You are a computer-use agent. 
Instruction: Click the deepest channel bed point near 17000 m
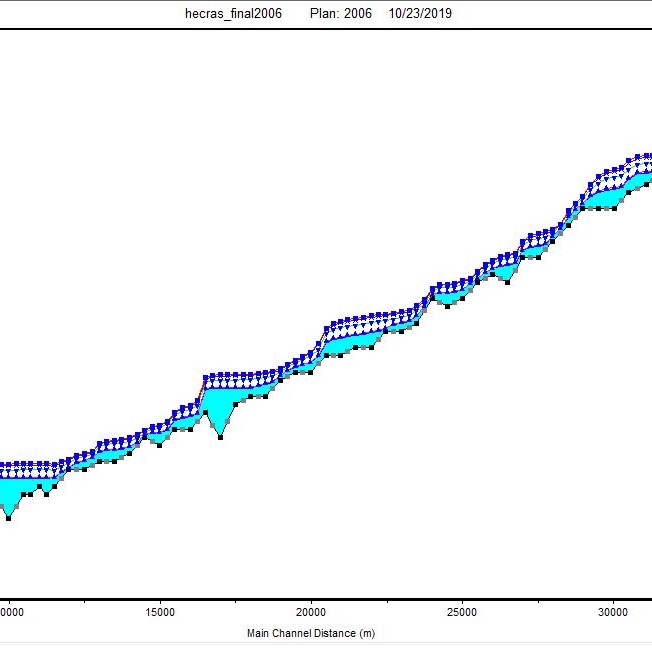tap(220, 437)
